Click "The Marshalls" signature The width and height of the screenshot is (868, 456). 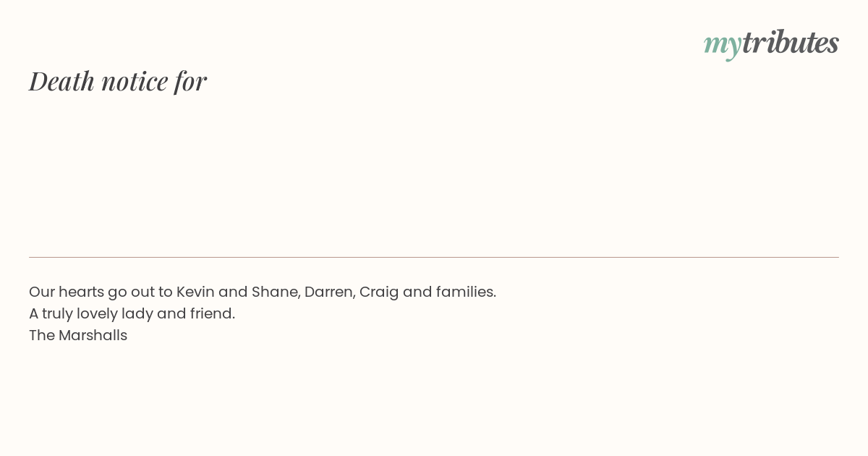tap(78, 335)
